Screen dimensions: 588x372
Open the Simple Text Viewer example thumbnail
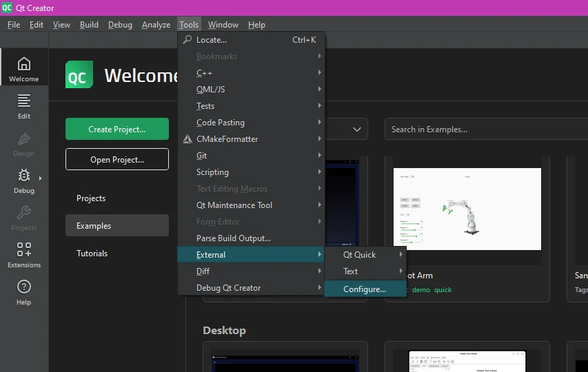(467, 362)
